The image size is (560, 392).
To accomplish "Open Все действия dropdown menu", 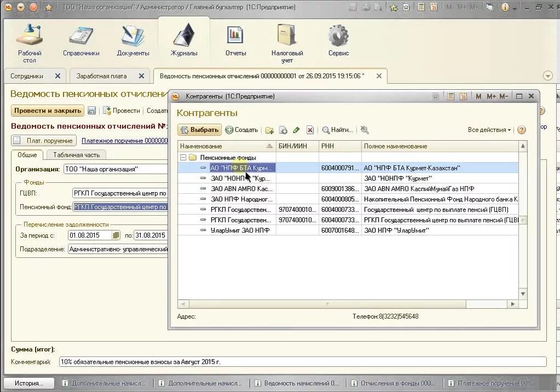I will [489, 130].
